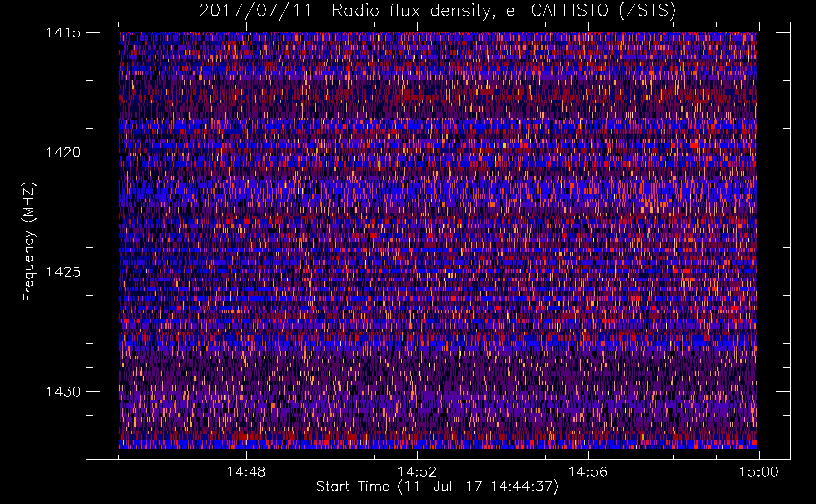Click the 14:52 time axis label
Image resolution: width=816 pixels, height=504 pixels.
417,472
